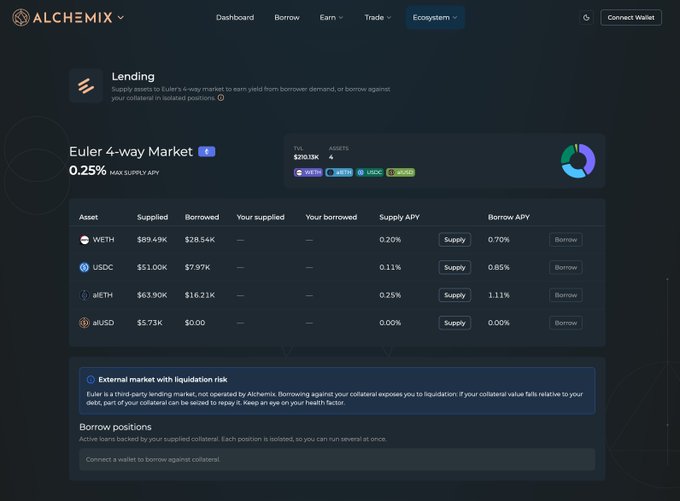Select the alETH asset tag
The height and width of the screenshot is (501, 680).
coord(339,172)
